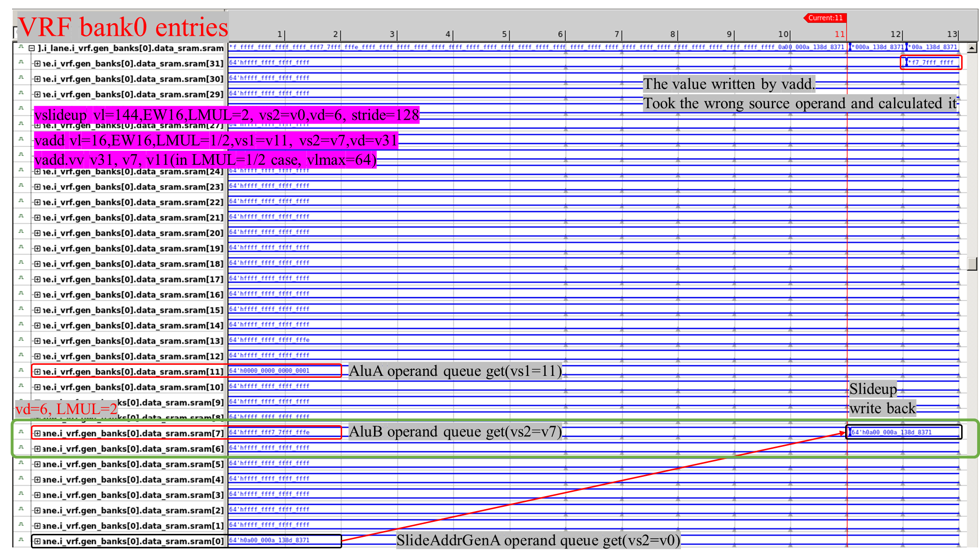Viewport: 980px width, 559px height.
Task: Select the sram[21] signal name
Action: click(x=133, y=218)
